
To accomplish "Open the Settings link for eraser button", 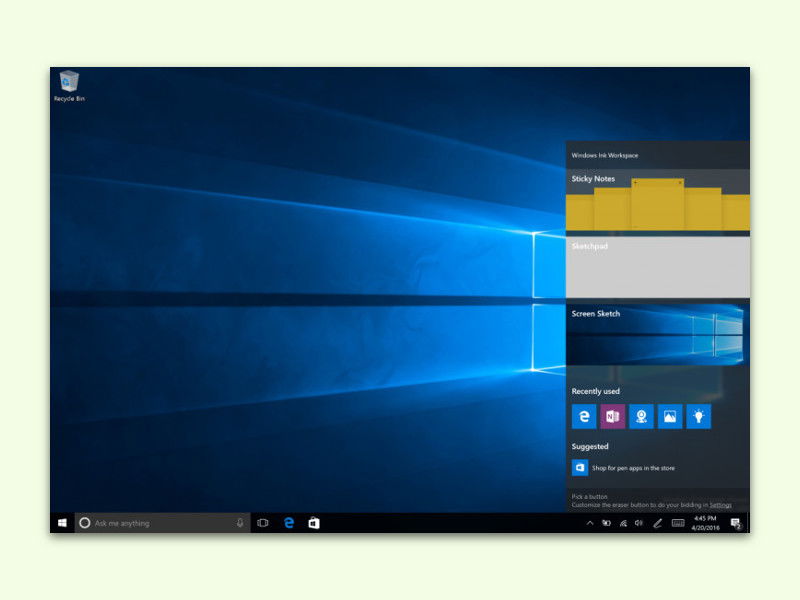I will pos(720,505).
